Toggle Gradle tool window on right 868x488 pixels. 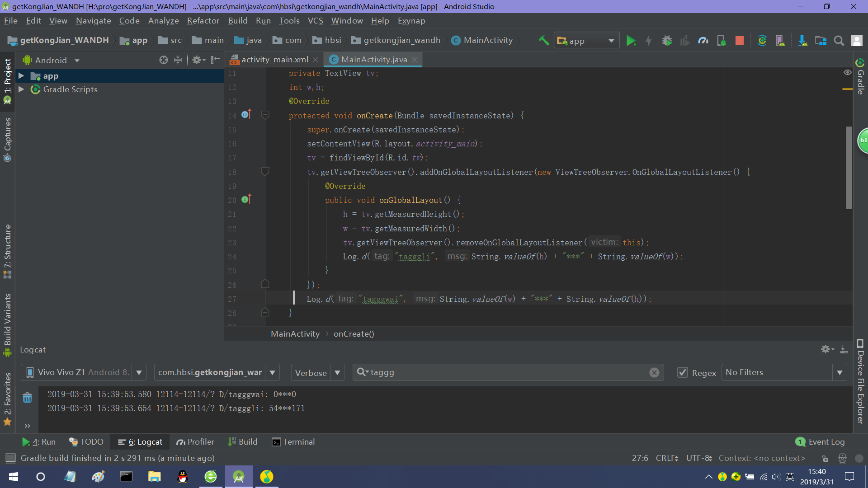(x=860, y=77)
